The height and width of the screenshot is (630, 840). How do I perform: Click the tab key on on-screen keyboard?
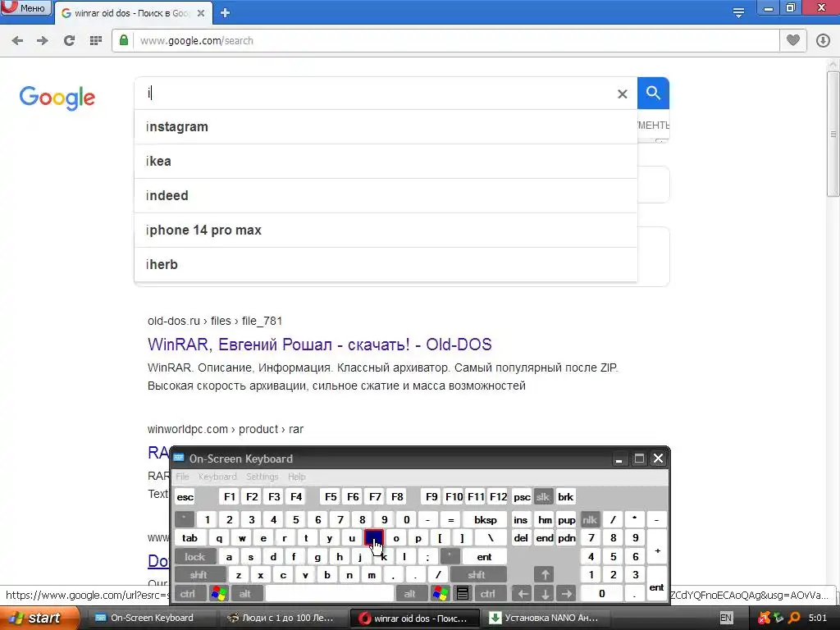pos(189,538)
